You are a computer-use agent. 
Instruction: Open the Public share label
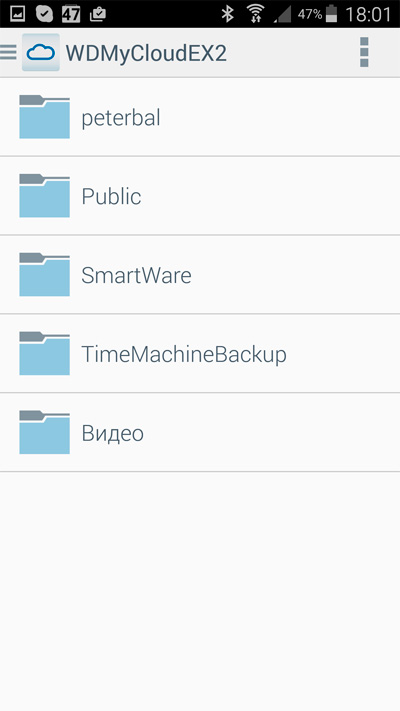pyautogui.click(x=111, y=196)
